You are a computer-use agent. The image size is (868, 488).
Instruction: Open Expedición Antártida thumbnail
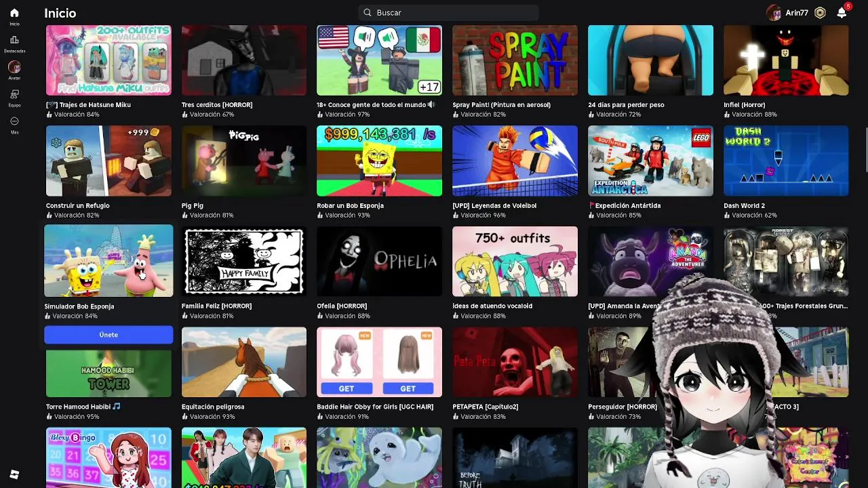650,161
